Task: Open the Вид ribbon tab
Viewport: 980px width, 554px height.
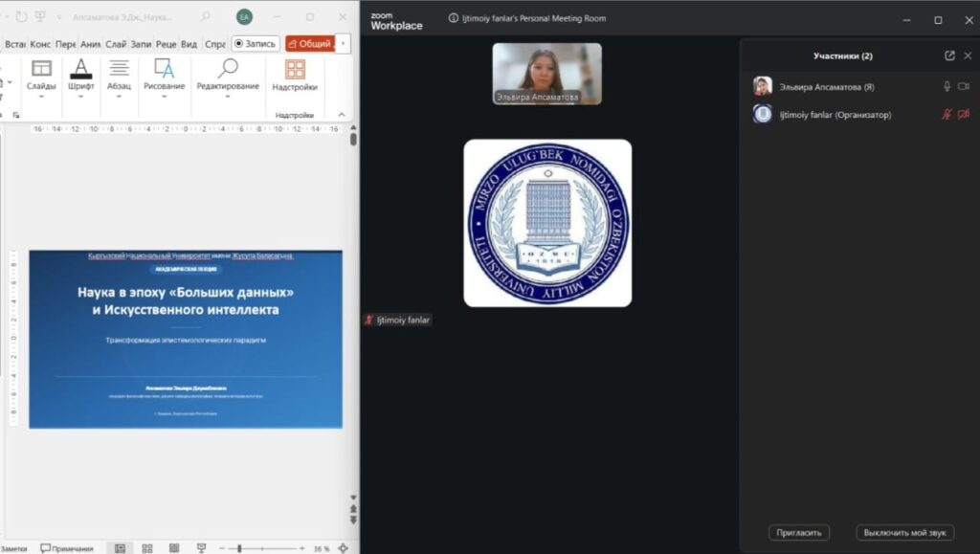Action: 189,44
